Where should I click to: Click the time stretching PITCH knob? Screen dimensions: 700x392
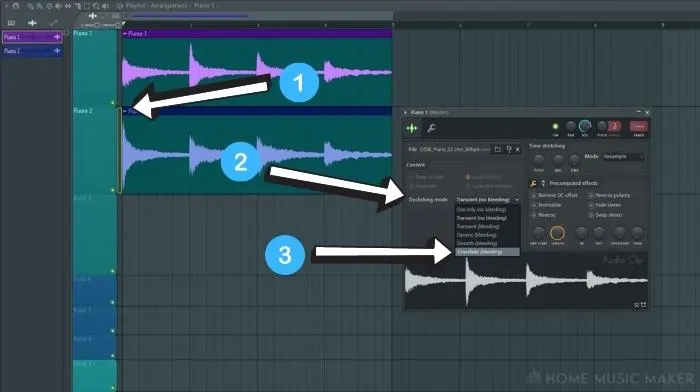[x=539, y=160]
